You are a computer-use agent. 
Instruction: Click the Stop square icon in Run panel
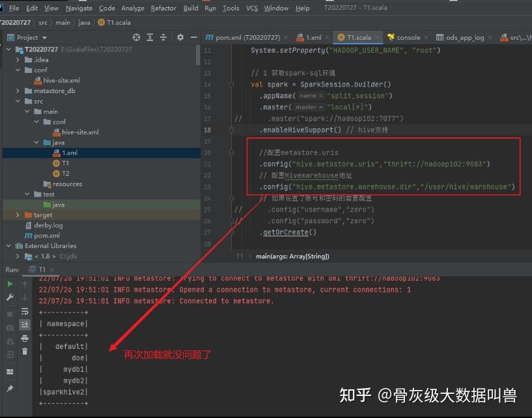pos(10,314)
